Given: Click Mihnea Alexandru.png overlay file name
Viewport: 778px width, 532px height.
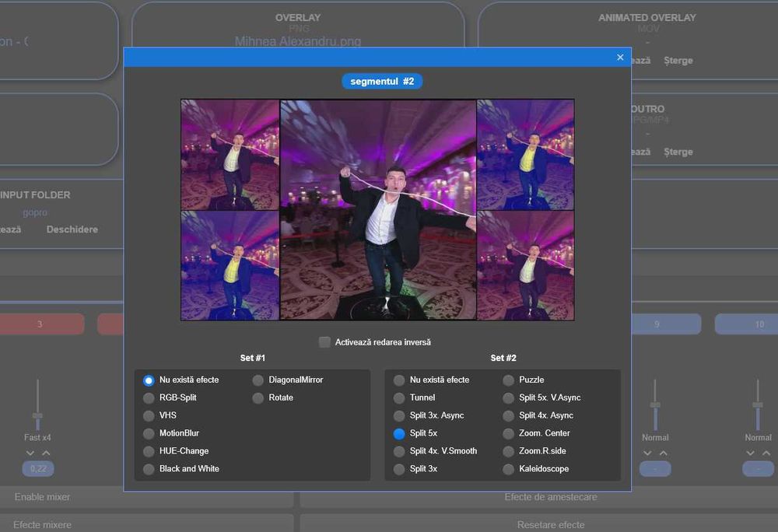Looking at the screenshot, I should click(298, 42).
